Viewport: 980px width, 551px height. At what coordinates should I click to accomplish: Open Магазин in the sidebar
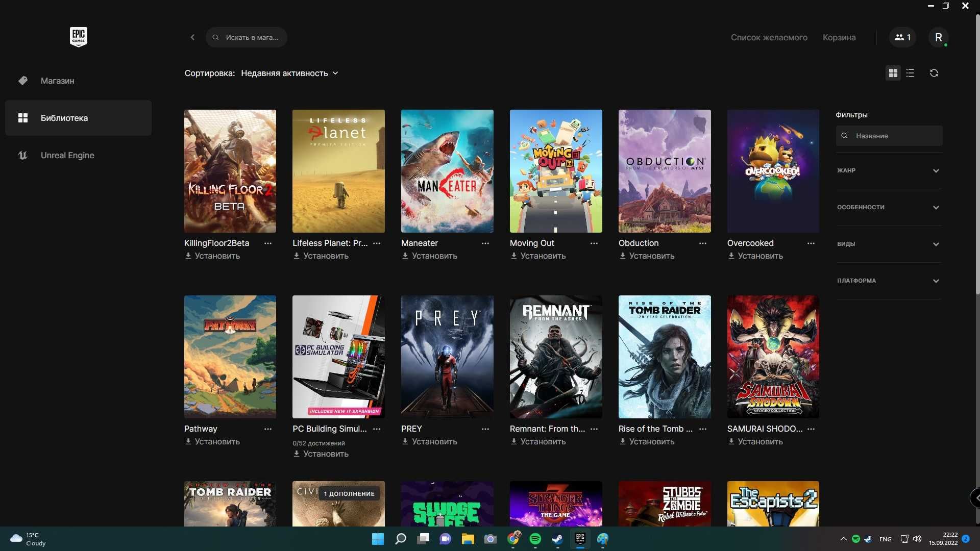click(78, 81)
